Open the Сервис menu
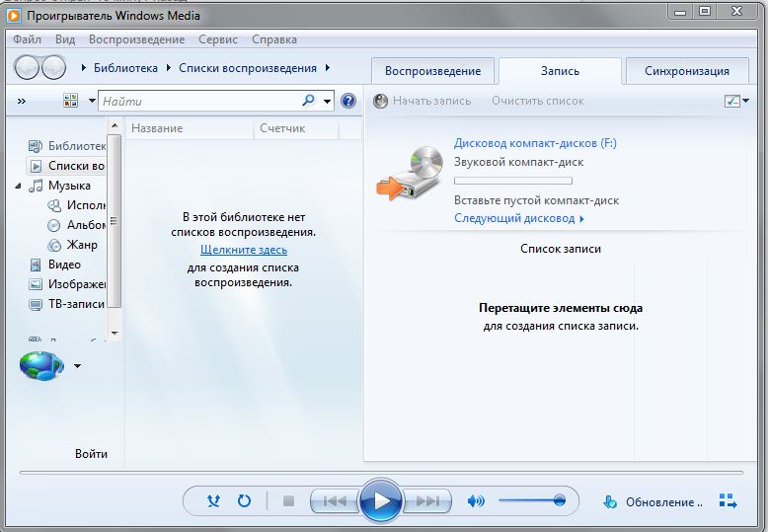 [218, 39]
